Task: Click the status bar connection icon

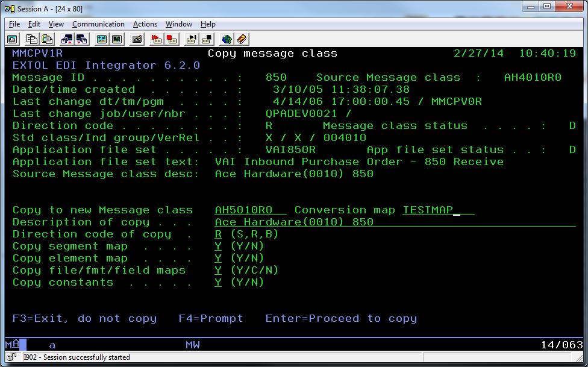Action: 12,357
